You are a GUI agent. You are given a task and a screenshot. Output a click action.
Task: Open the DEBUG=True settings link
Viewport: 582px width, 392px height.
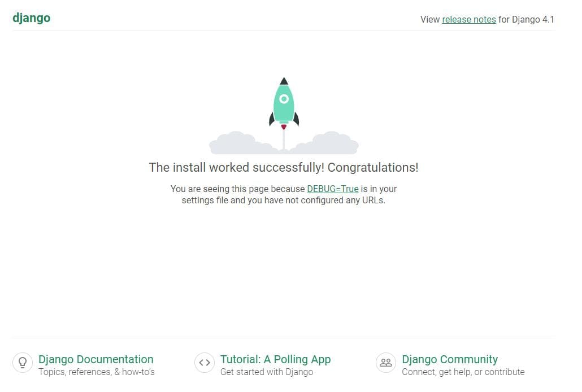click(x=333, y=189)
